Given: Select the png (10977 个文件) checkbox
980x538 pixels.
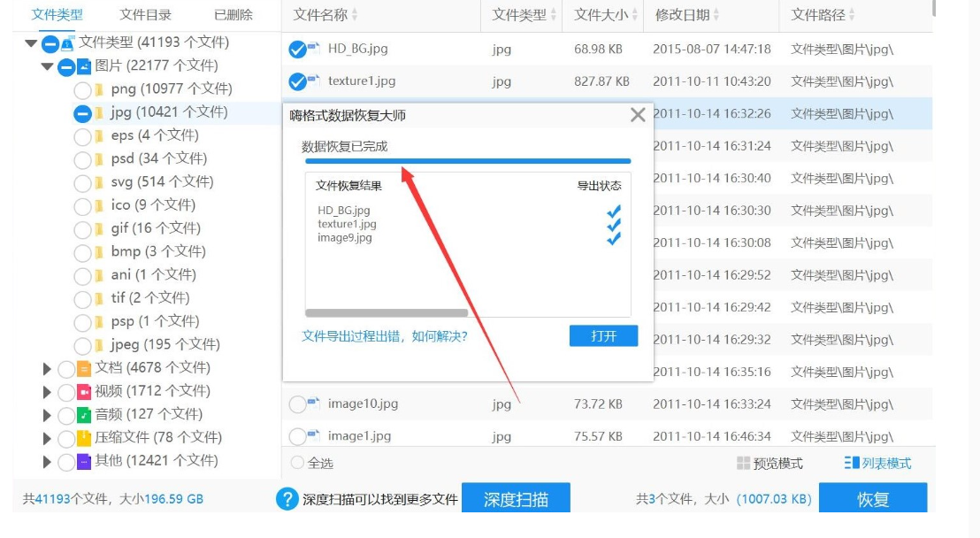Looking at the screenshot, I should (82, 90).
